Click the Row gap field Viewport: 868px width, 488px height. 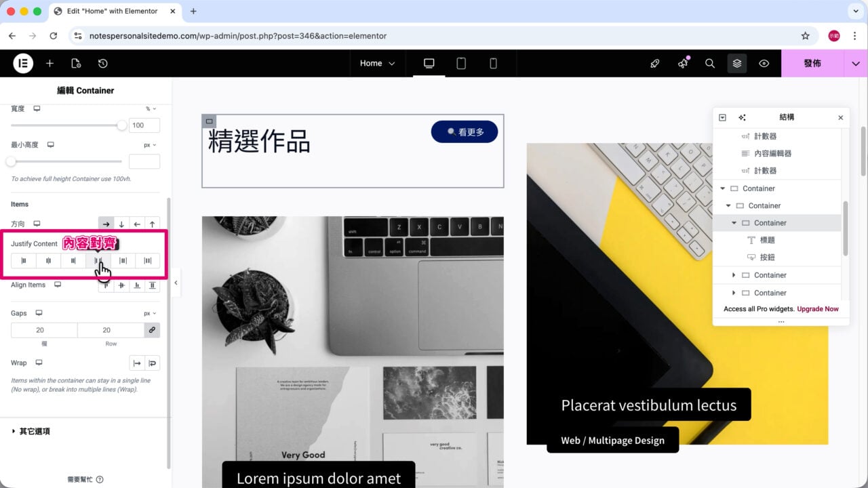point(111,330)
